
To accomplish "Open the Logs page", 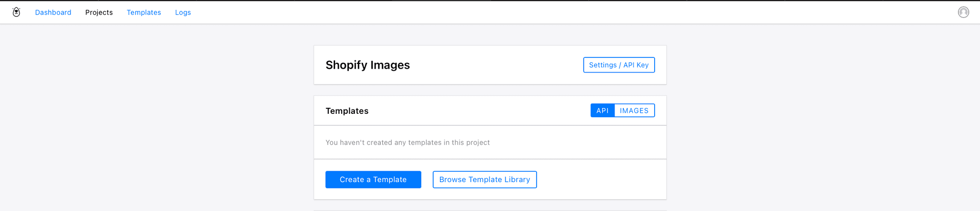I will [x=183, y=12].
